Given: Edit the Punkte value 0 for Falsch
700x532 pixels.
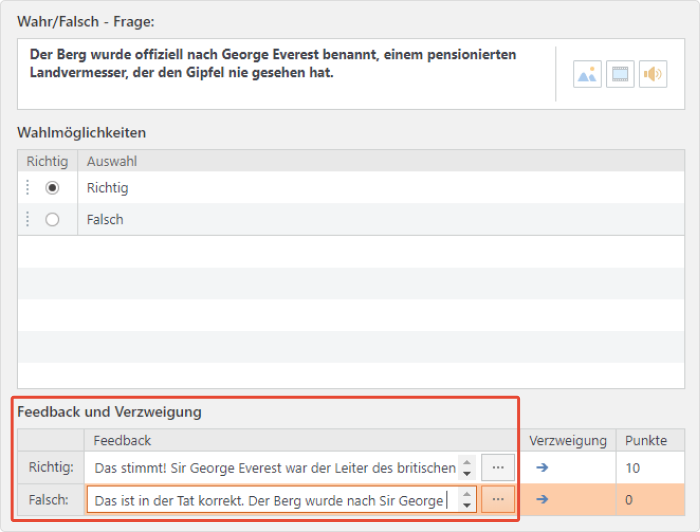Looking at the screenshot, I should (650, 499).
